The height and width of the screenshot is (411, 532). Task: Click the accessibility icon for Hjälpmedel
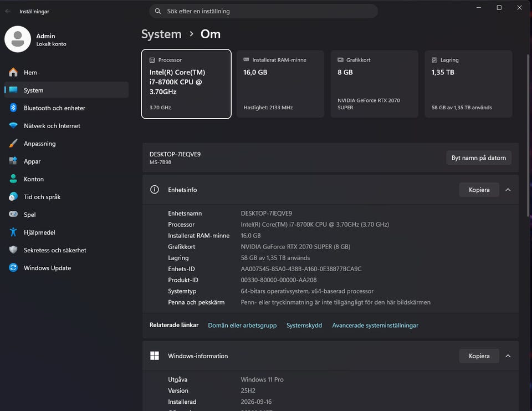pos(13,232)
